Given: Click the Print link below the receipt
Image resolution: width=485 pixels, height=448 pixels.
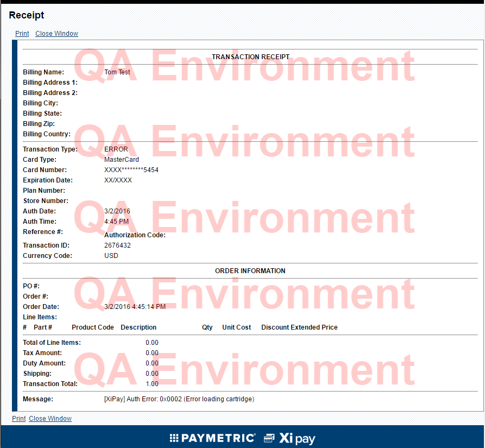Looking at the screenshot, I should 19,419.
